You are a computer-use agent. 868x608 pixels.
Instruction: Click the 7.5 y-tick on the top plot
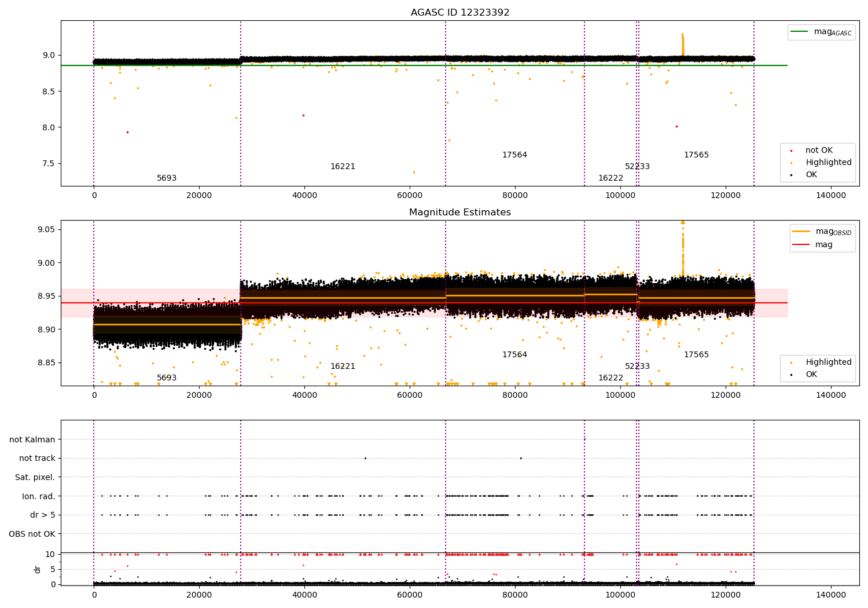[x=49, y=164]
